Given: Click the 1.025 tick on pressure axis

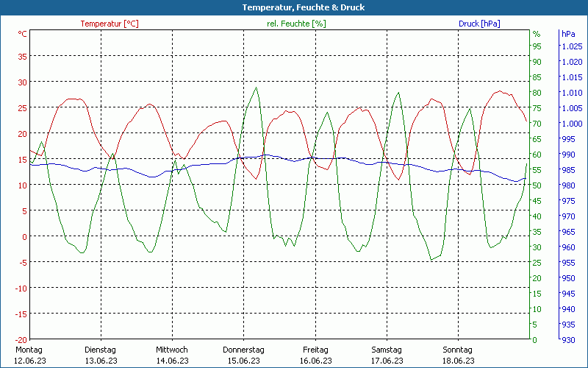Looking at the screenshot, I should pos(572,46).
